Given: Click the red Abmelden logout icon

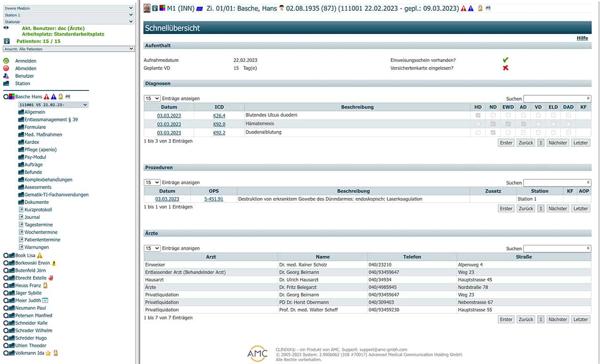Looking at the screenshot, I should pyautogui.click(x=6, y=68).
